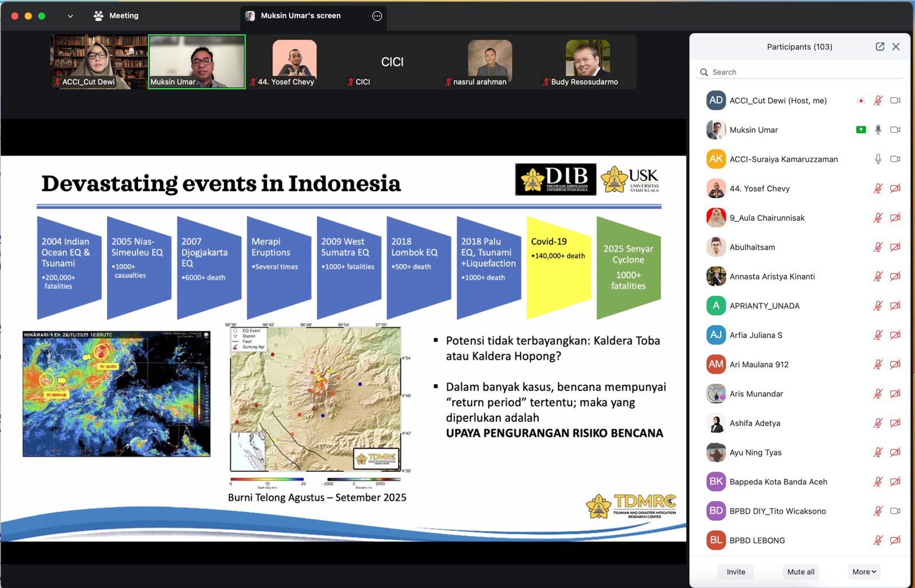Click the participant Search field

(801, 72)
